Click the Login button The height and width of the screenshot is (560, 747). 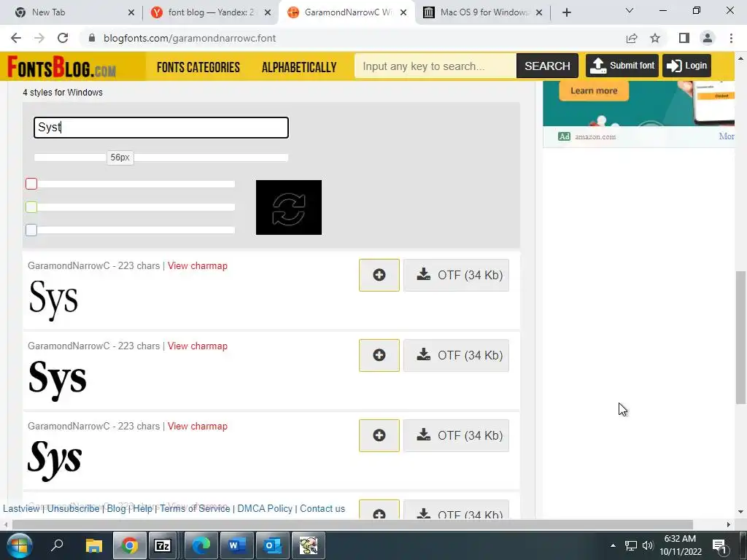tap(686, 66)
